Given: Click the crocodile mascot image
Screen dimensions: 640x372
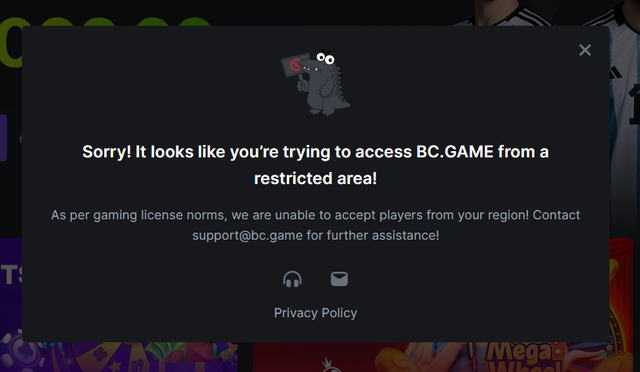Looking at the screenshot, I should [x=316, y=83].
